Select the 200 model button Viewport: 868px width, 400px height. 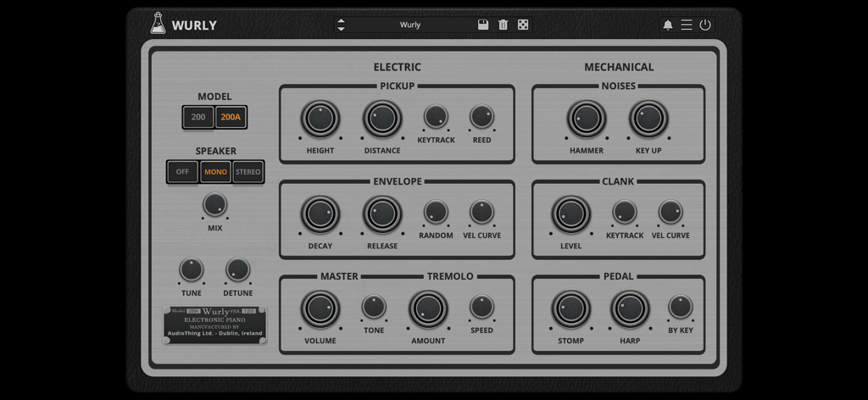(x=198, y=117)
